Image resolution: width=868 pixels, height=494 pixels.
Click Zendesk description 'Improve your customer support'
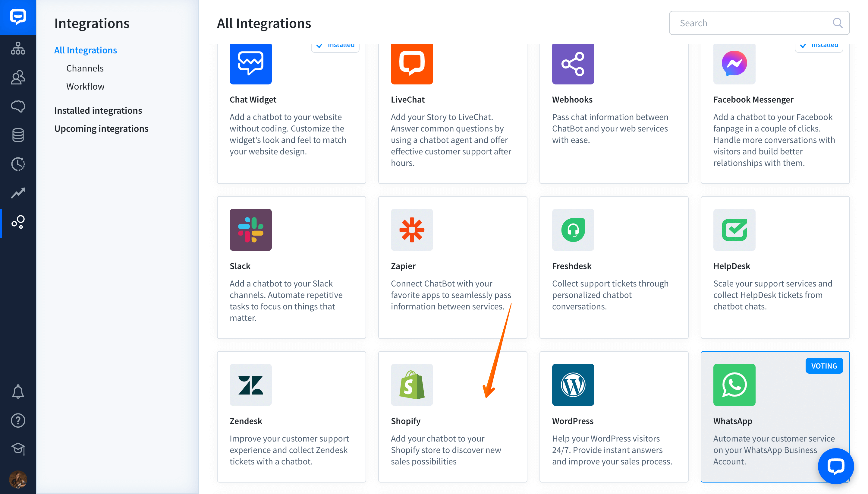pyautogui.click(x=289, y=439)
